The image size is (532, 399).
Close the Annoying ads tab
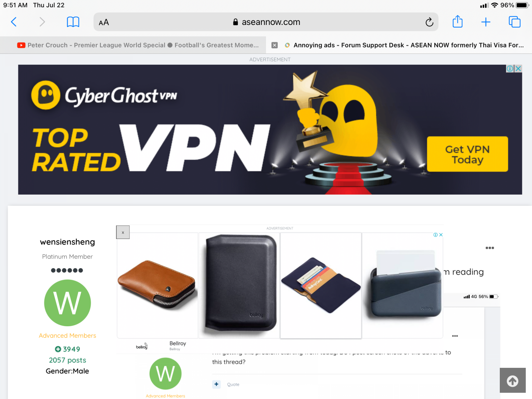(275, 45)
